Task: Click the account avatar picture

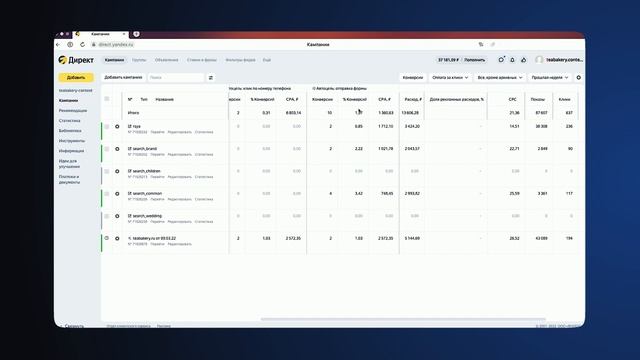Action: click(539, 60)
